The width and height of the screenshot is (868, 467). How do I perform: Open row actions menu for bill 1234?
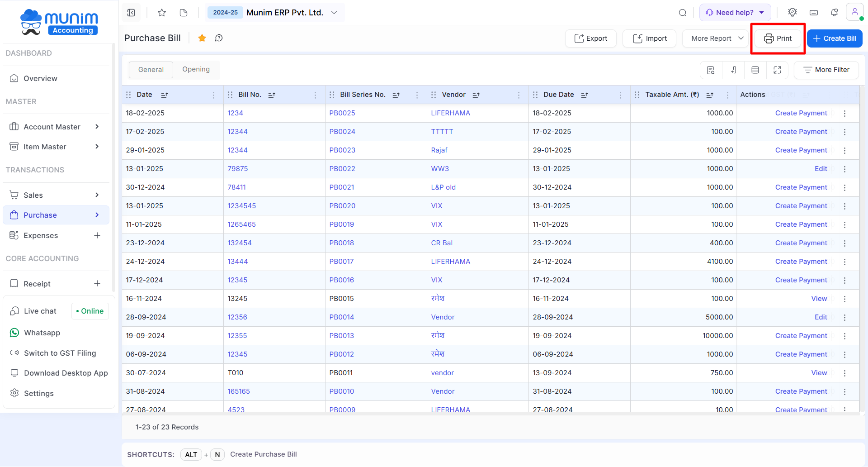844,114
